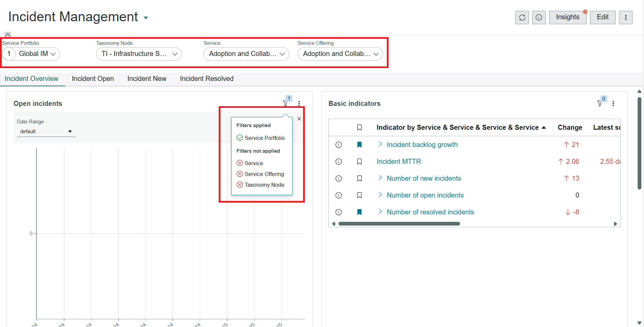Switch to the Incident New tab
The width and height of the screenshot is (644, 327).
147,79
